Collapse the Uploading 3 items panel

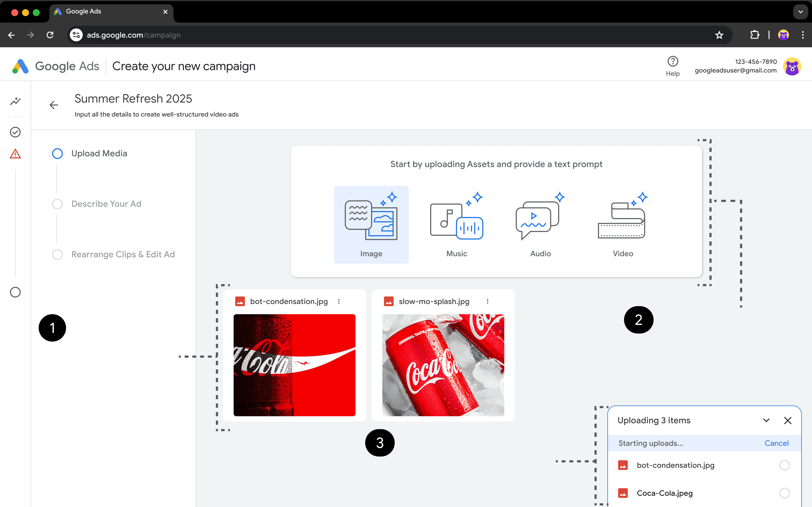(x=766, y=421)
